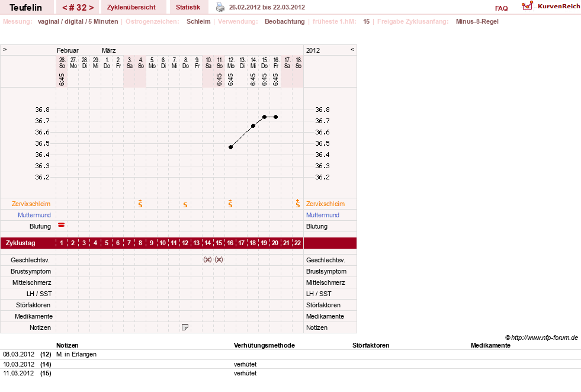Screen dimensions: 581x392
Task: Click the temperature point on 15 March
Action: 264,117
